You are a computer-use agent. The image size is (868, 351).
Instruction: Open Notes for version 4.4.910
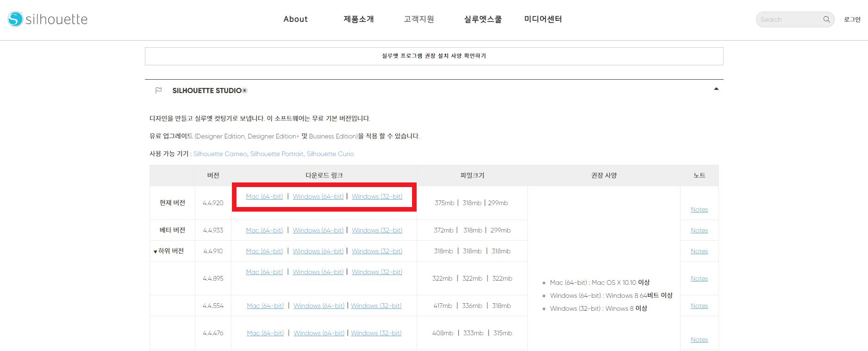click(x=699, y=251)
